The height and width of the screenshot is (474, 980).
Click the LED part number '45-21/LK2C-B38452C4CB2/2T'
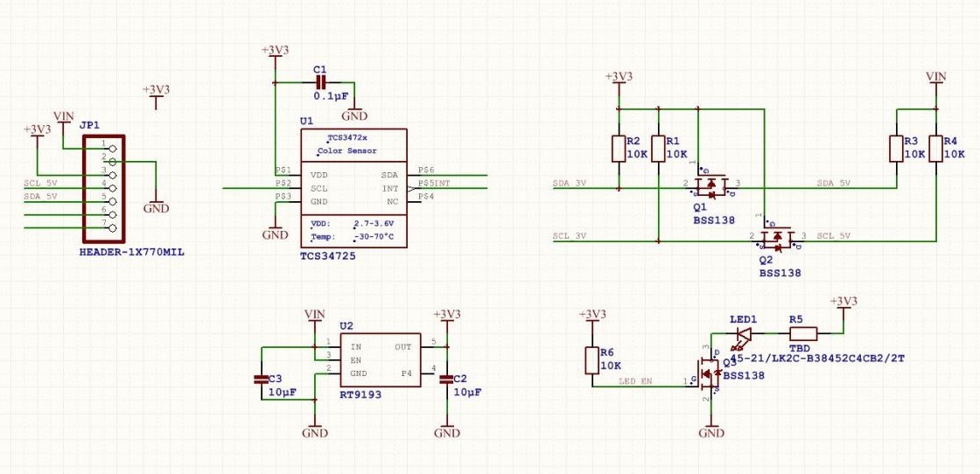pyautogui.click(x=817, y=359)
